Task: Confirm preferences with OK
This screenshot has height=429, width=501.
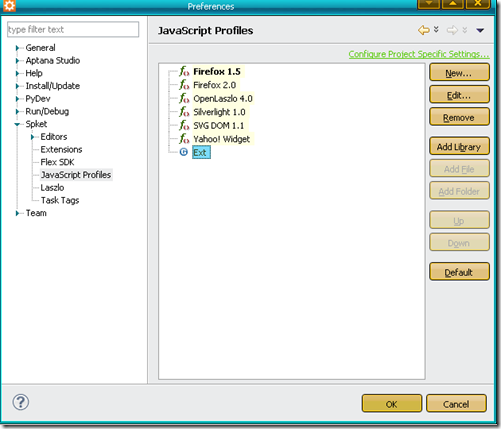Action: point(392,404)
